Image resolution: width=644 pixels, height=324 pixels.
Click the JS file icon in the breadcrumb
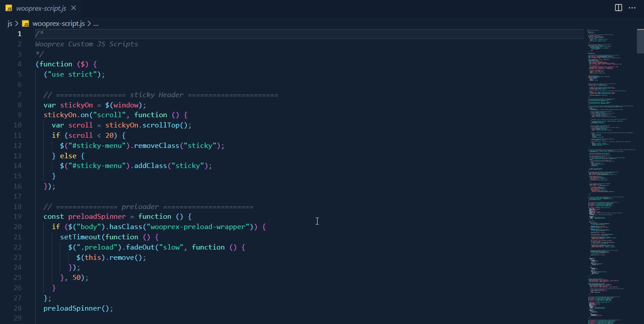point(25,24)
